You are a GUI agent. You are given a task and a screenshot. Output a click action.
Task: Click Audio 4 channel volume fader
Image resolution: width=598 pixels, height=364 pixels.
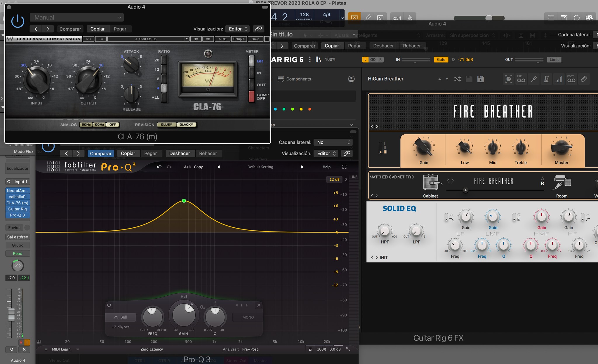point(11,314)
